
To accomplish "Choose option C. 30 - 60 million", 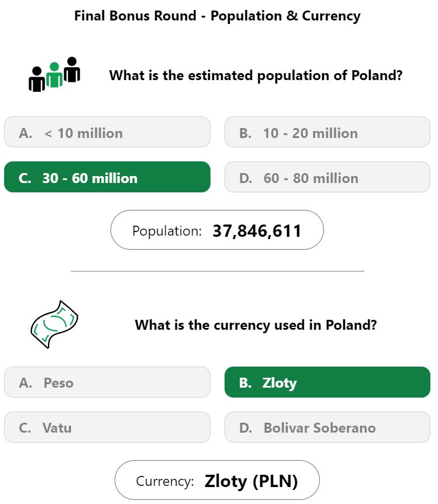I will (x=107, y=177).
